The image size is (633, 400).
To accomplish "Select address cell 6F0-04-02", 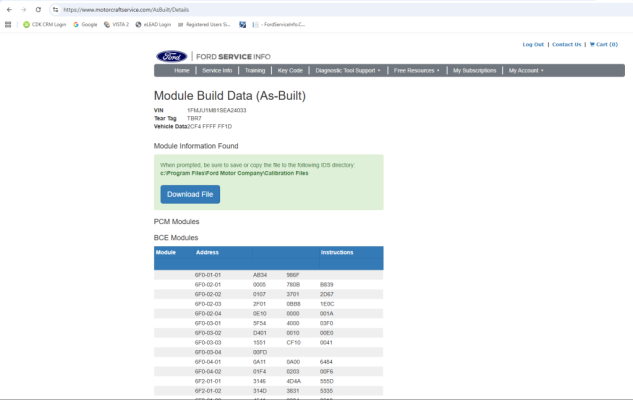I will pos(208,372).
